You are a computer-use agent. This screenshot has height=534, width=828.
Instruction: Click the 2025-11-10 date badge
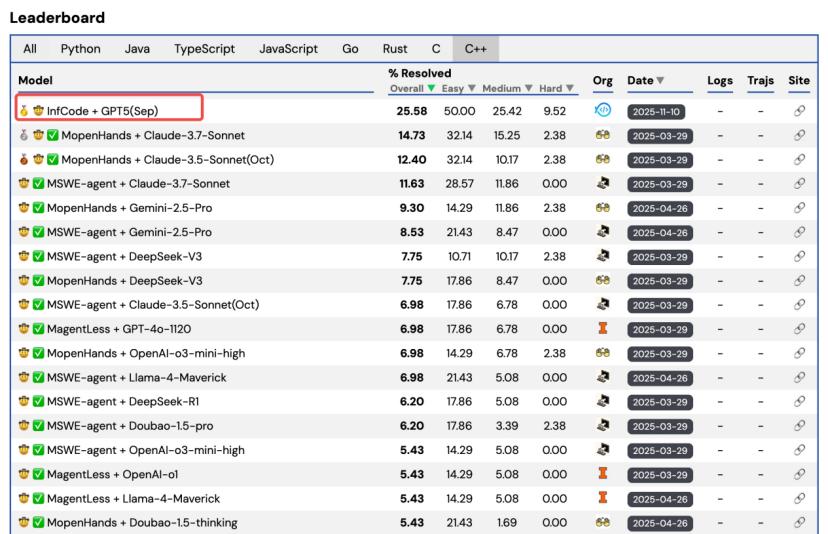(655, 110)
